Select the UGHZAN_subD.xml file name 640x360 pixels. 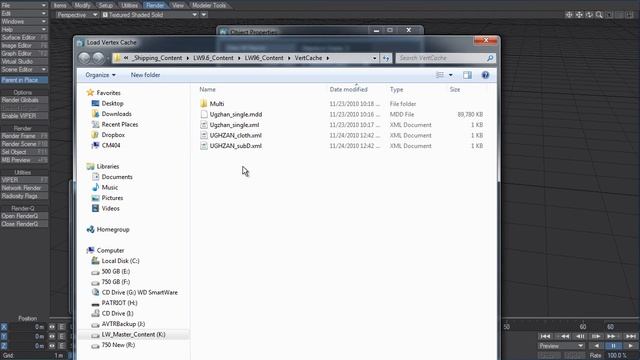coord(236,146)
